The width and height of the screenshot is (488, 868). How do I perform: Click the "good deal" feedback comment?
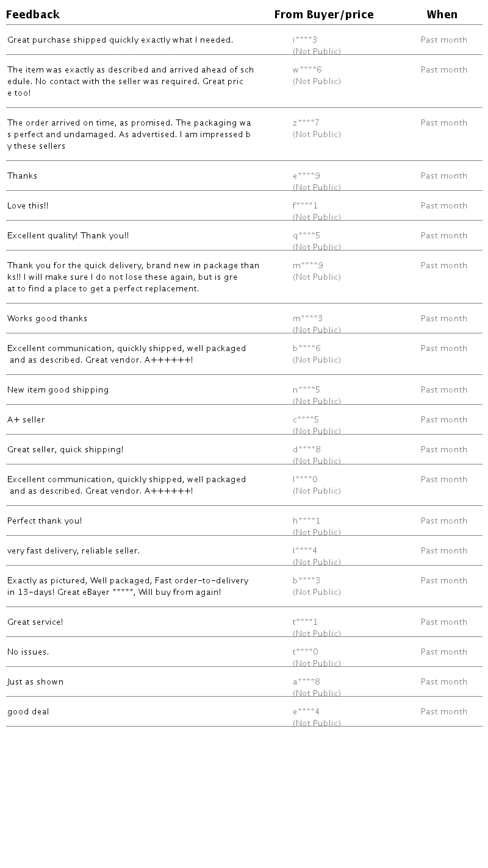pyautogui.click(x=28, y=712)
